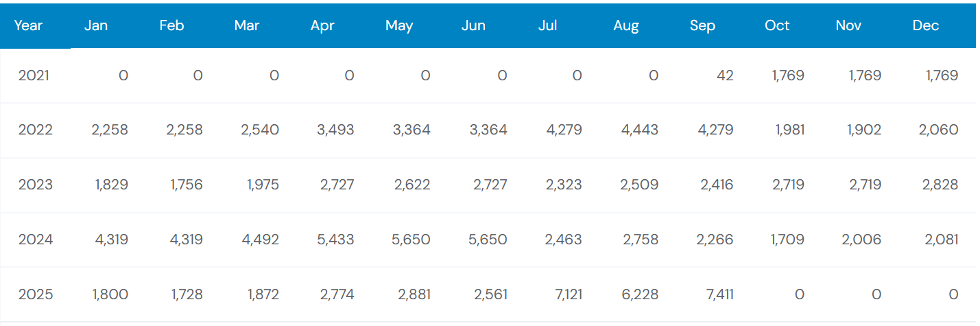
Task: Click the Dec column header
Action: coord(926,25)
